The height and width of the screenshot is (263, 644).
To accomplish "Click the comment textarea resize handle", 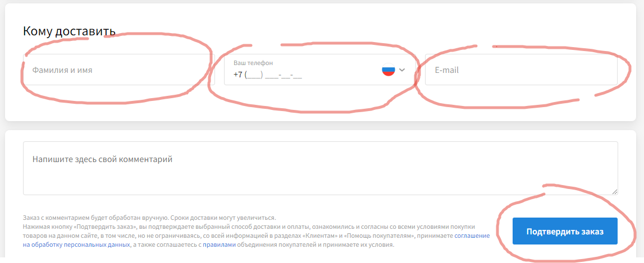I will tap(615, 192).
